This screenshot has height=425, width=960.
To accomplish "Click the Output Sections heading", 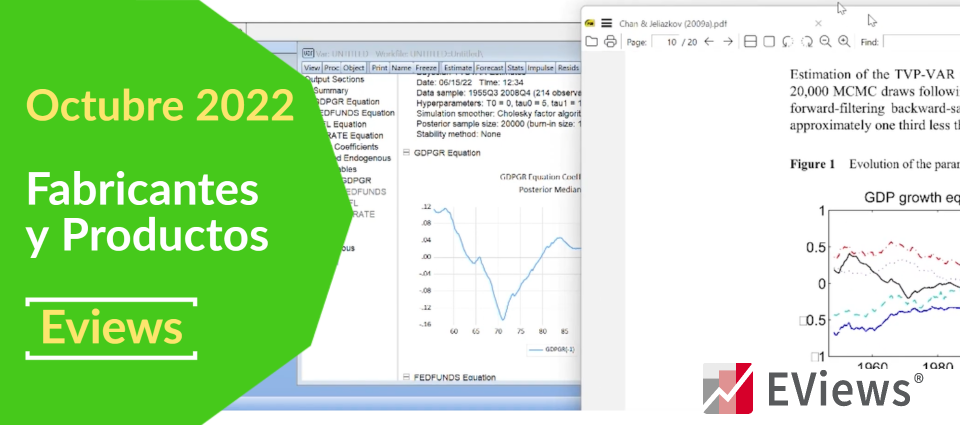I will pyautogui.click(x=335, y=80).
